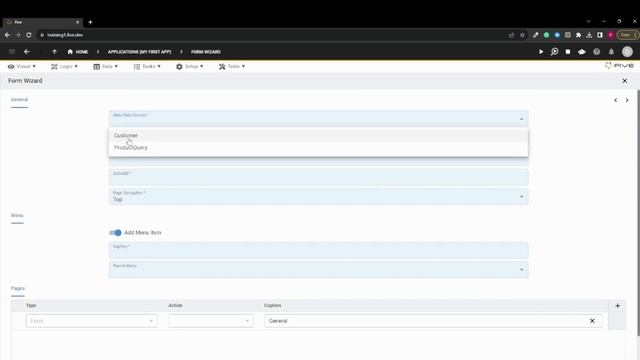
Task: Click the menu Caption input field
Action: point(318,250)
